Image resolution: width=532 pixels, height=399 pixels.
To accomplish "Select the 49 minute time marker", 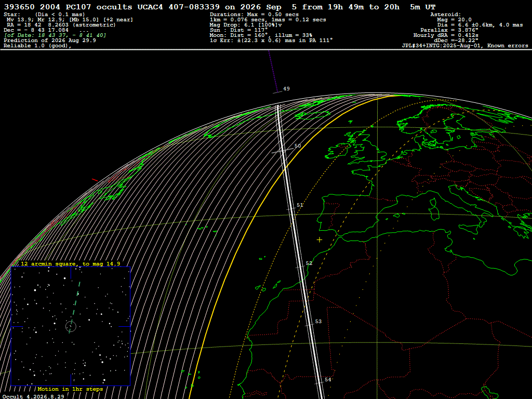I will (286, 88).
